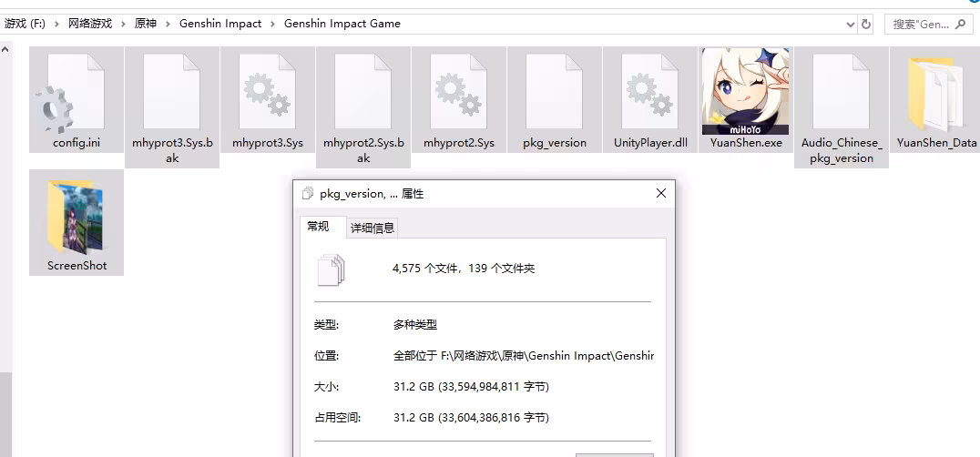Click the 占用空间: label
This screenshot has height=457, width=980.
pyautogui.click(x=338, y=417)
